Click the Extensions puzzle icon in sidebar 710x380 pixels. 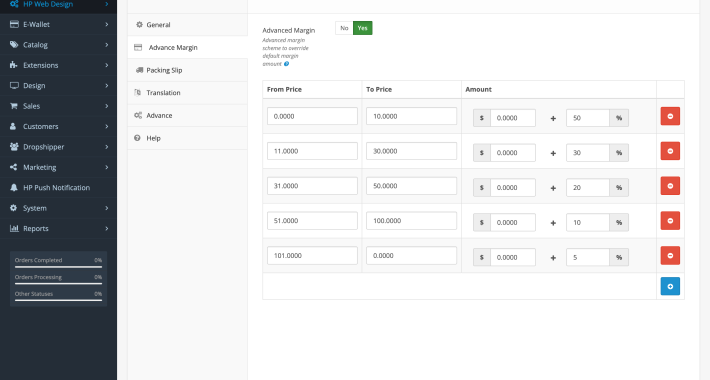coord(14,65)
